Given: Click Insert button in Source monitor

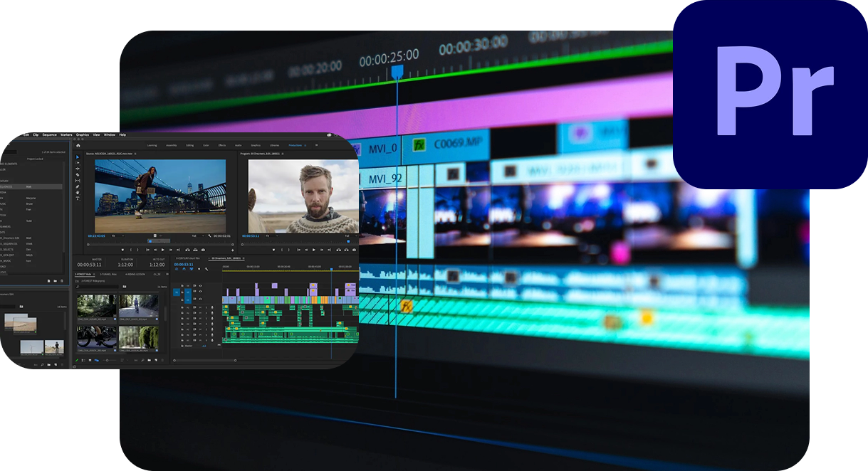Looking at the screenshot, I should coord(187,250).
